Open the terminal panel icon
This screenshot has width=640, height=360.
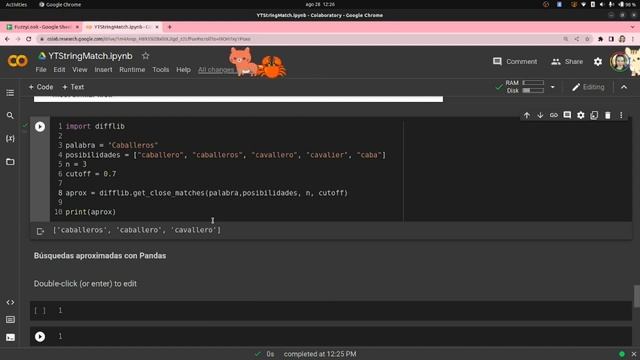click(10, 337)
